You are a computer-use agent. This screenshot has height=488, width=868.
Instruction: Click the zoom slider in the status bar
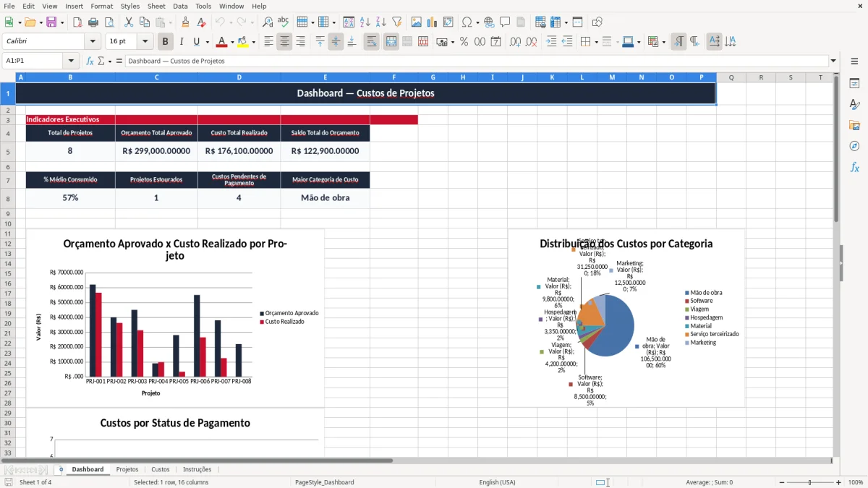tap(810, 482)
